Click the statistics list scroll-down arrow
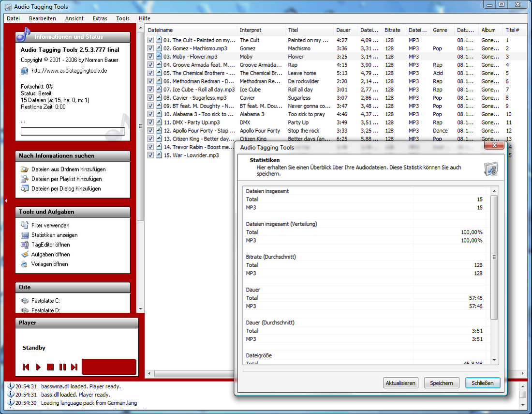Screen dimensions: 532x414 coord(494,360)
